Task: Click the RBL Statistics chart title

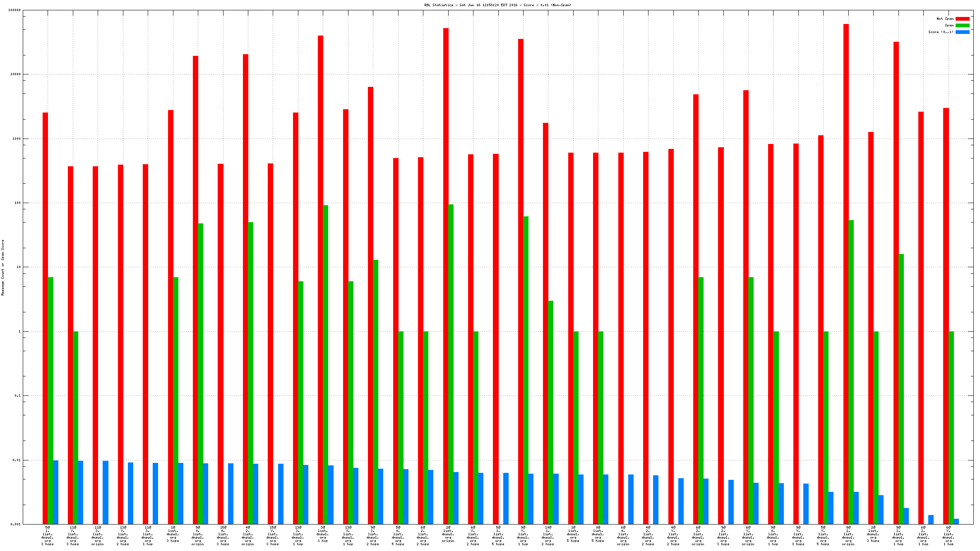Action: point(497,5)
